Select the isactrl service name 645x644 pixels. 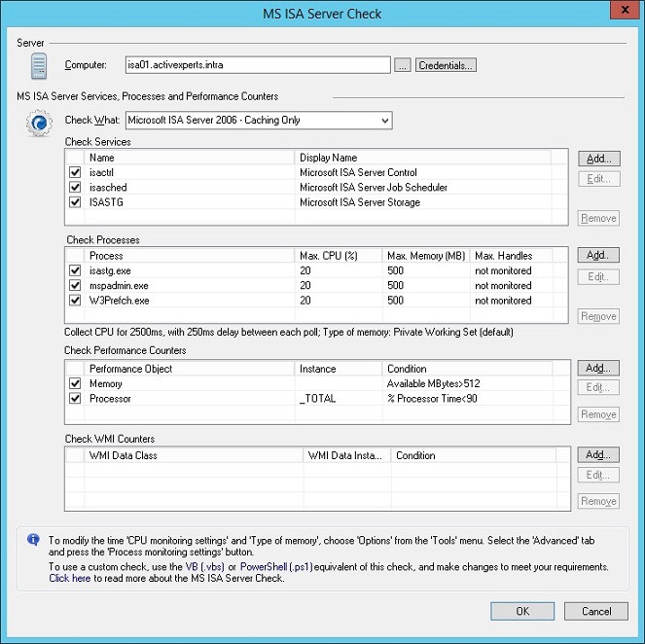101,172
